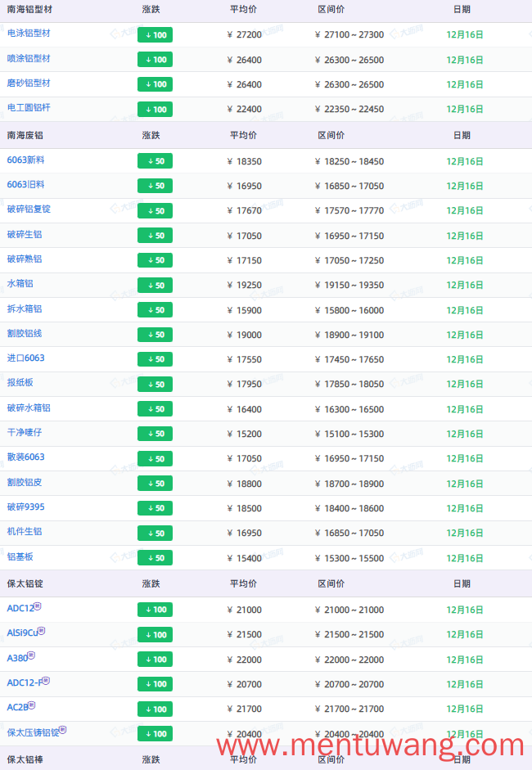Click the 破碎铝复锭 link

(x=29, y=209)
